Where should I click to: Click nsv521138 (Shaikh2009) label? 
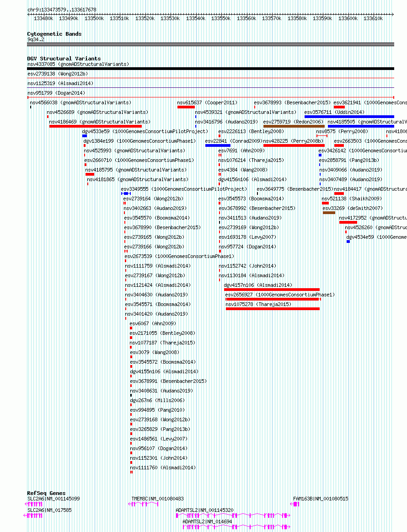tap(351, 199)
